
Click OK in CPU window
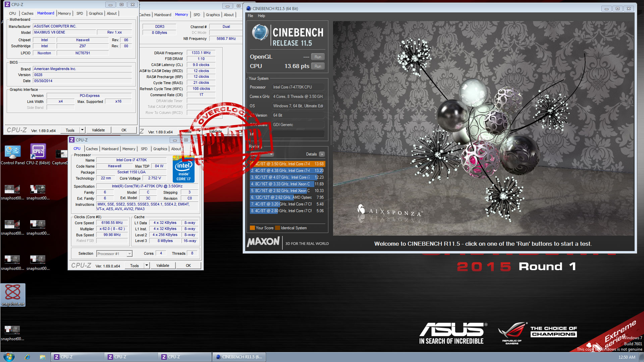[x=188, y=265]
